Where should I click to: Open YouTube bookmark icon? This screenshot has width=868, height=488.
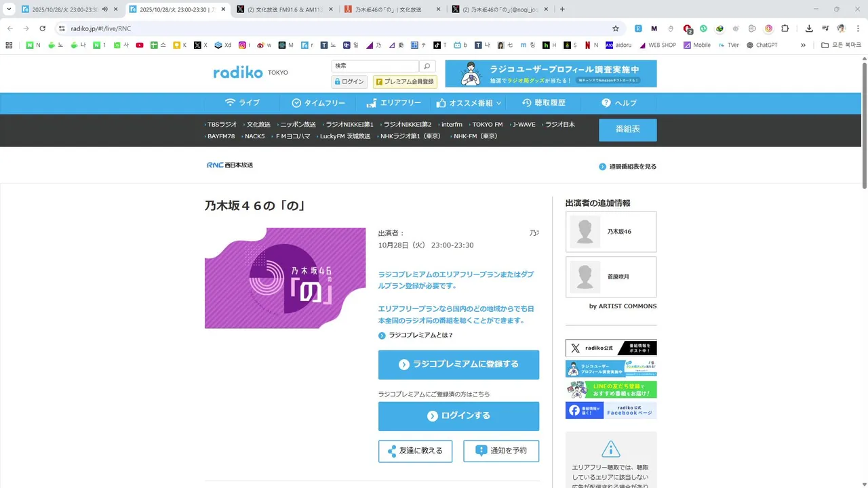click(140, 45)
